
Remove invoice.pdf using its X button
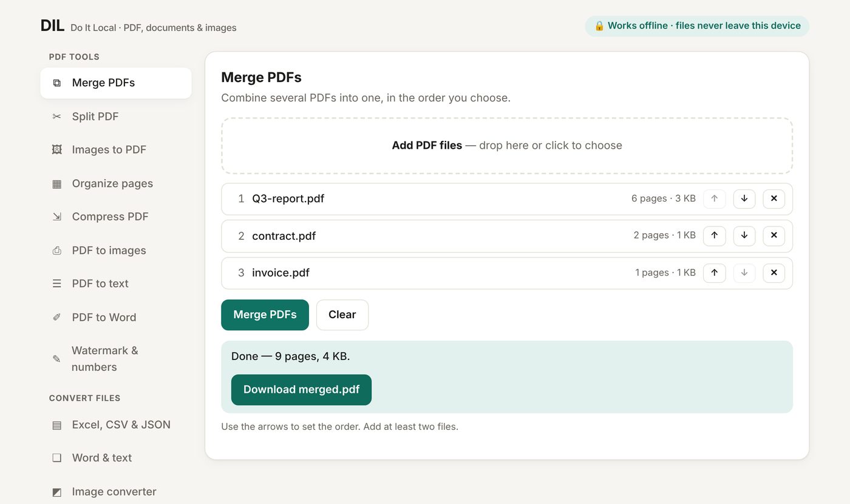(x=774, y=273)
